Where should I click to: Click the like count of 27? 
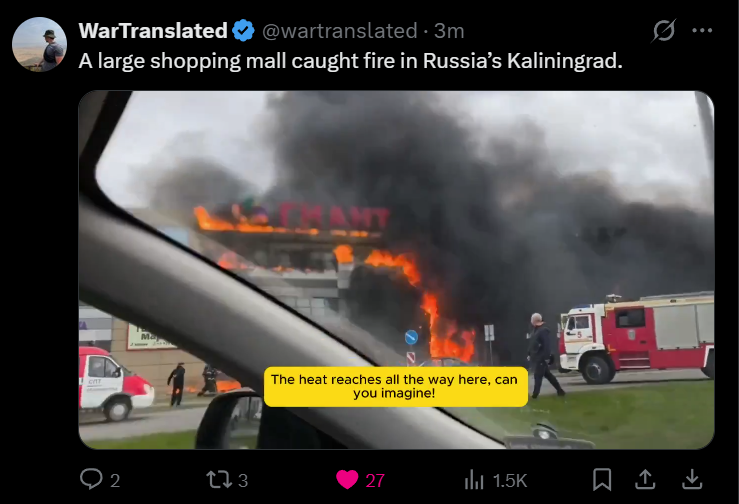pyautogui.click(x=375, y=481)
